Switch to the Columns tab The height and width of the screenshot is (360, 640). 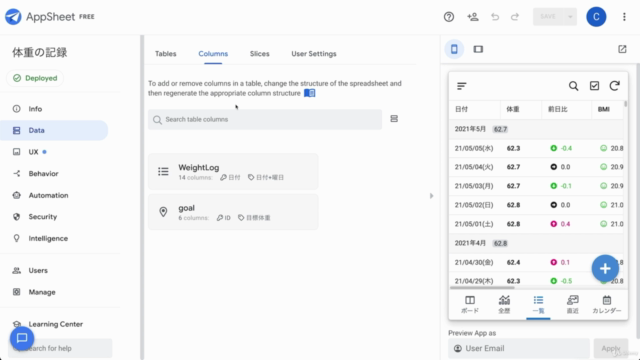pyautogui.click(x=213, y=54)
